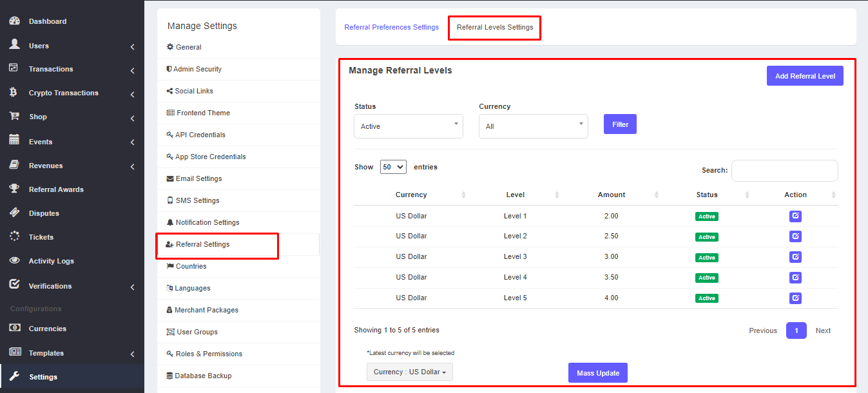The width and height of the screenshot is (868, 393).
Task: Open the Currency : US Dollar dropdown
Action: pos(409,372)
